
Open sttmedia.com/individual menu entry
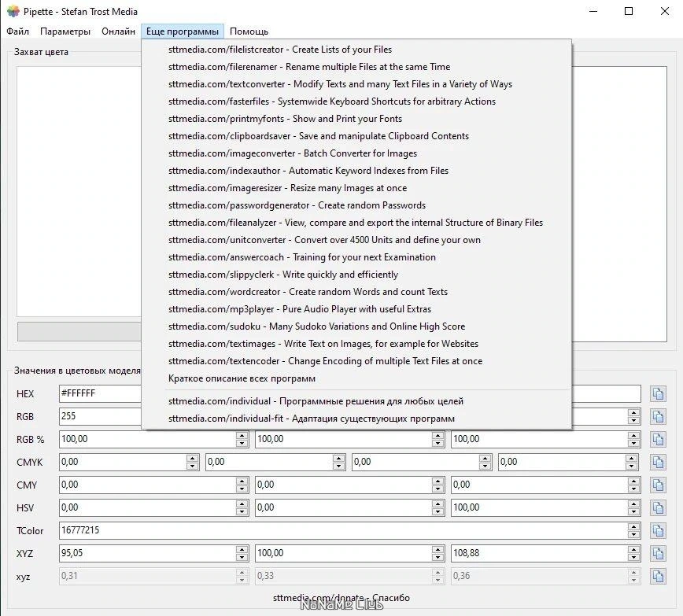pyautogui.click(x=356, y=401)
